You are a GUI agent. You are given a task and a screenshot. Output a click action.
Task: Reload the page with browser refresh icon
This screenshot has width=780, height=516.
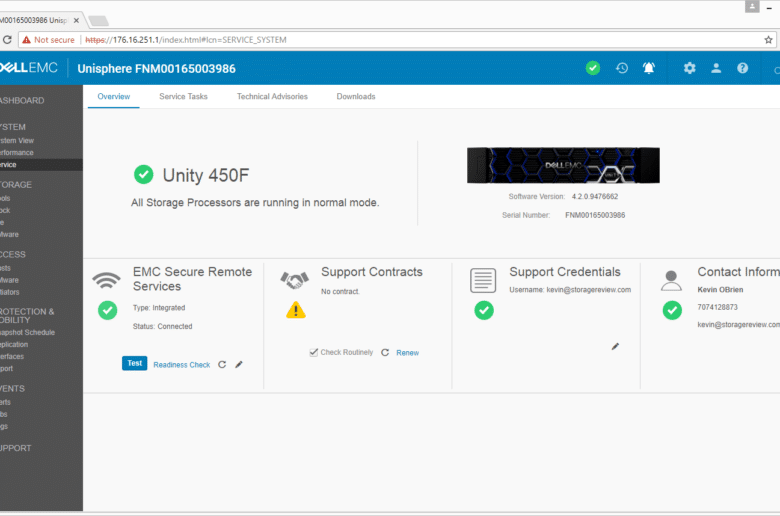coord(7,40)
